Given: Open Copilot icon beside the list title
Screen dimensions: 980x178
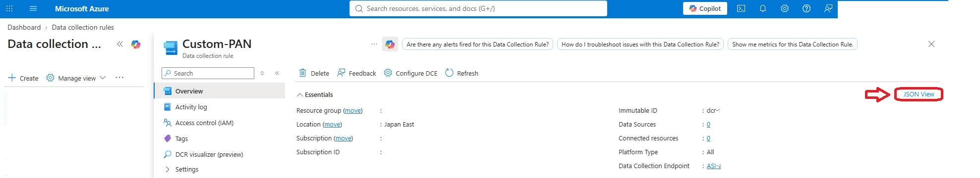Looking at the screenshot, I should pyautogui.click(x=135, y=44).
